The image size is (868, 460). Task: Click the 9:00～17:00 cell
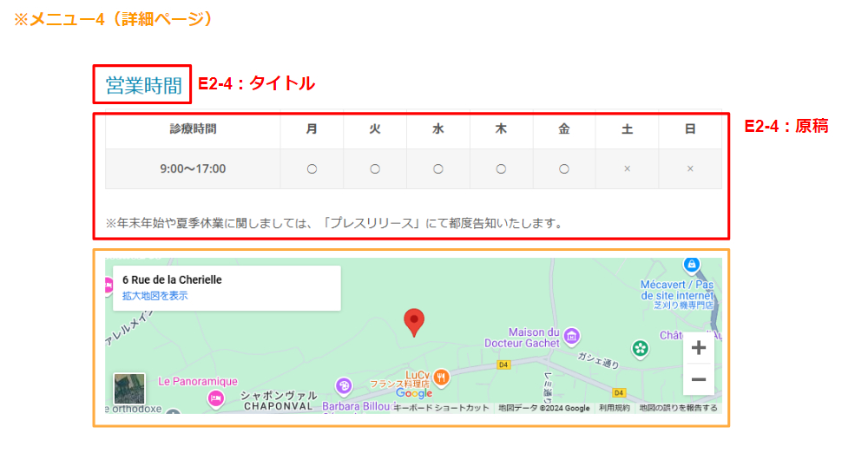[x=193, y=169]
